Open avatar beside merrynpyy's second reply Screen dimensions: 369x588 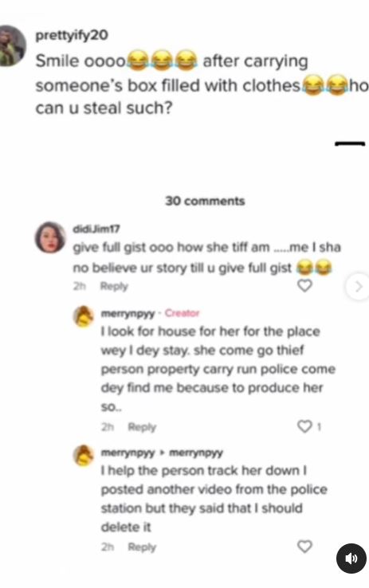pyautogui.click(x=83, y=456)
